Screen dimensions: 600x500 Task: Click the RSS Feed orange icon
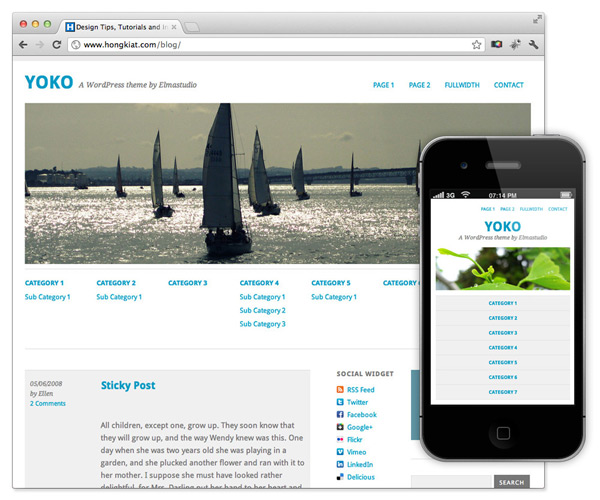click(x=340, y=389)
